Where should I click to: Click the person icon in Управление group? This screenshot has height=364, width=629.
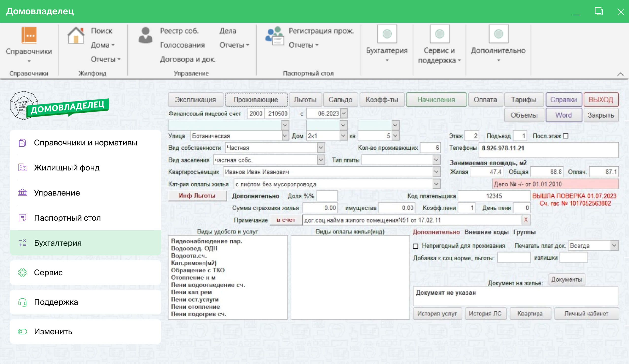point(145,35)
